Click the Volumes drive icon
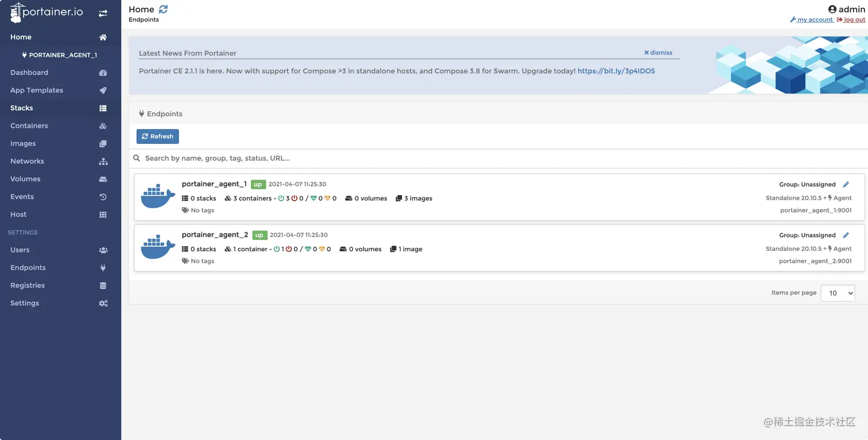Image resolution: width=868 pixels, height=440 pixels. 103,180
